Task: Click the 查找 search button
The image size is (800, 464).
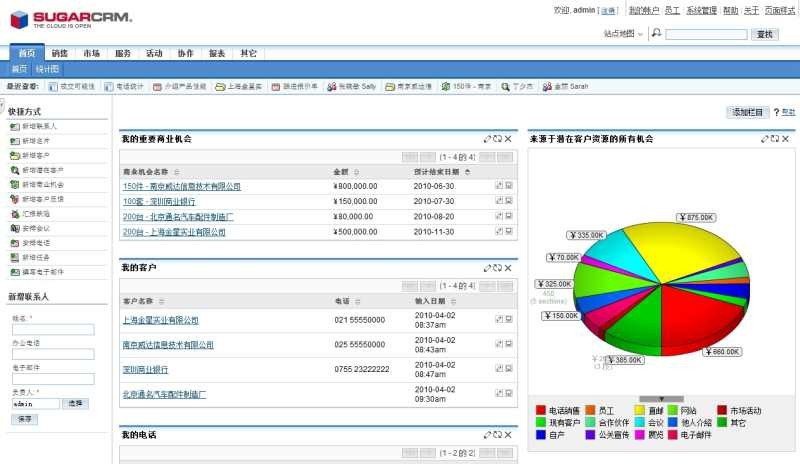Action: click(x=764, y=34)
